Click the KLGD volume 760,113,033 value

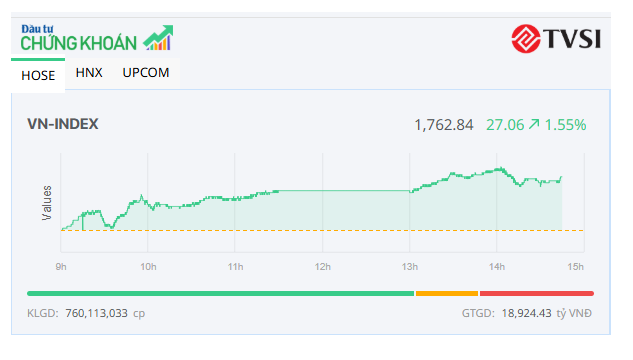click(96, 313)
